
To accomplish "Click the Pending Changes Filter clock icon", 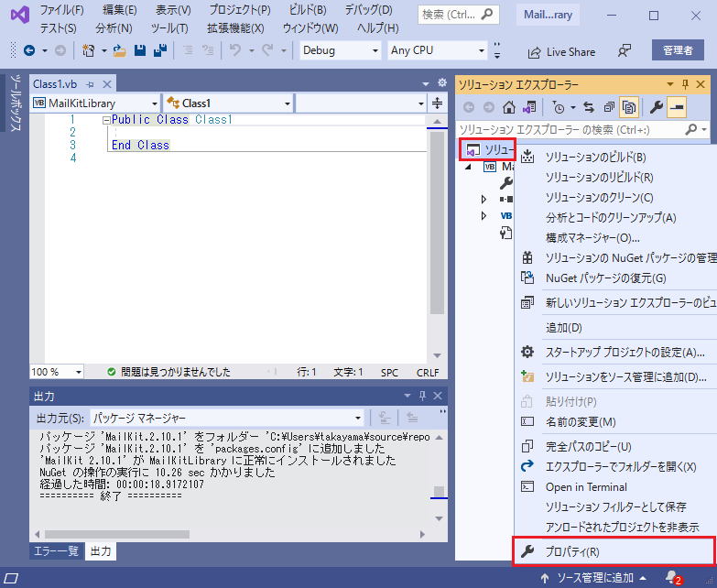I will tap(559, 107).
